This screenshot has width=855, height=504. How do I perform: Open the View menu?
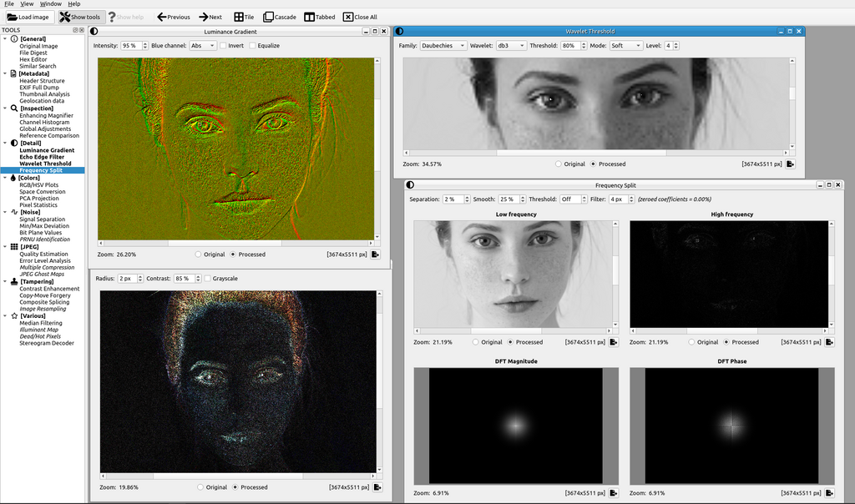tap(26, 3)
